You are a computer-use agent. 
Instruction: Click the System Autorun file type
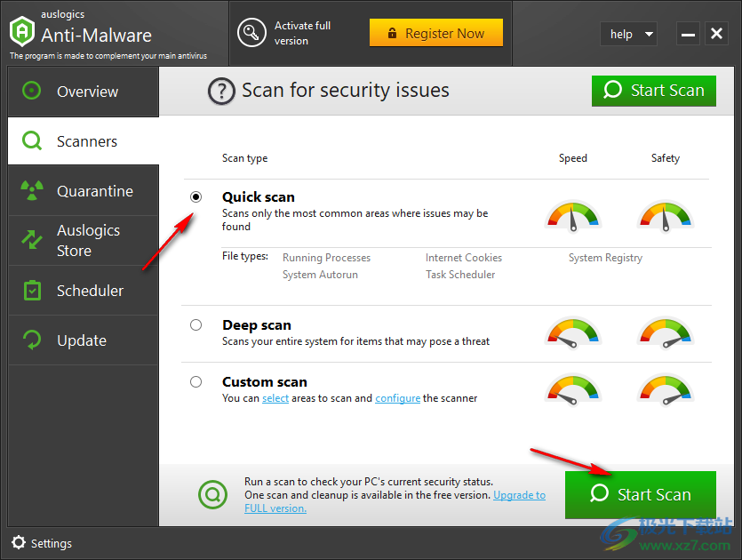point(320,275)
